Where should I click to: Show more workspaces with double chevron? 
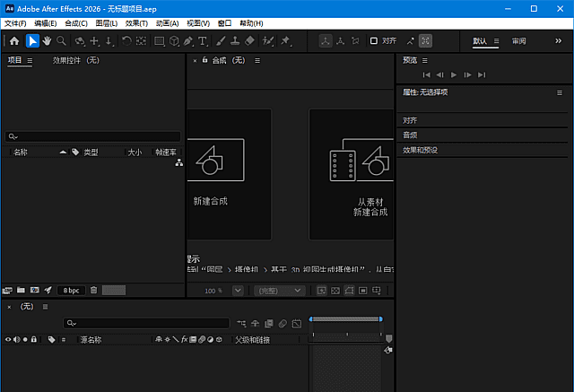coord(558,41)
